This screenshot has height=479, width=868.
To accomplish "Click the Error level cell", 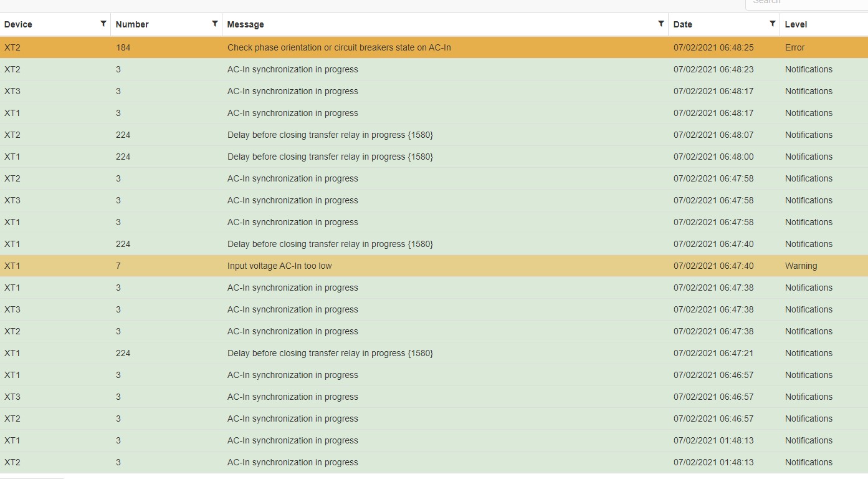I will point(794,47).
